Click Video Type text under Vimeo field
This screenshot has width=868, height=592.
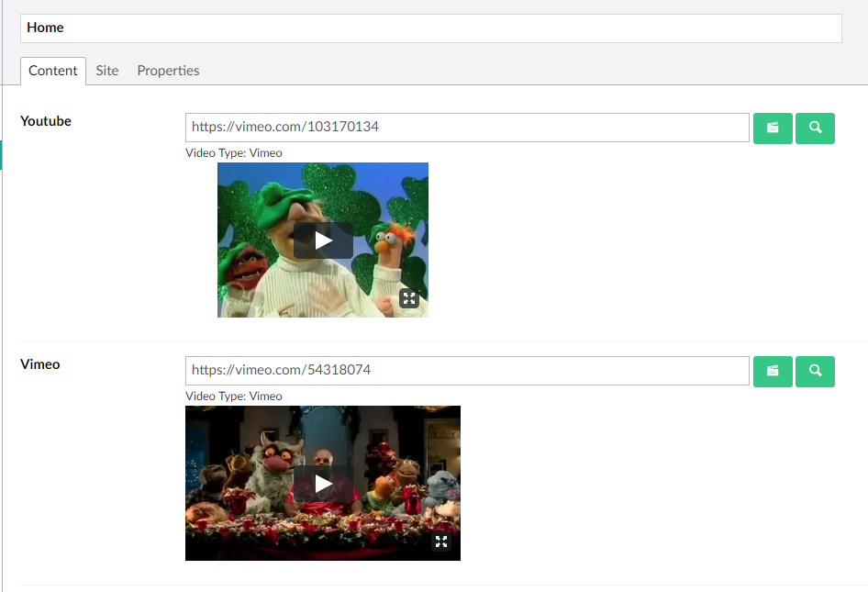[x=234, y=396]
